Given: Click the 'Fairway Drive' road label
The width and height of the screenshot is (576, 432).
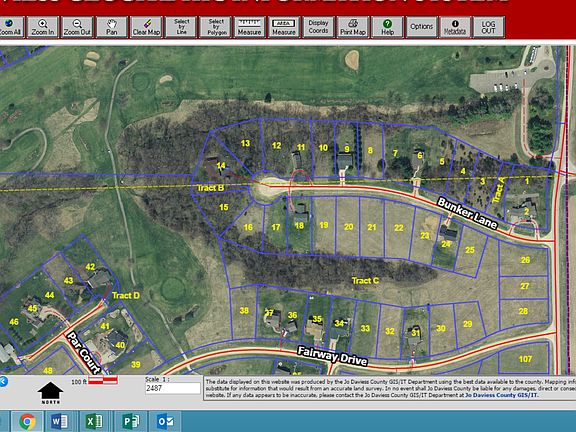Looking at the screenshot, I should 332,356.
